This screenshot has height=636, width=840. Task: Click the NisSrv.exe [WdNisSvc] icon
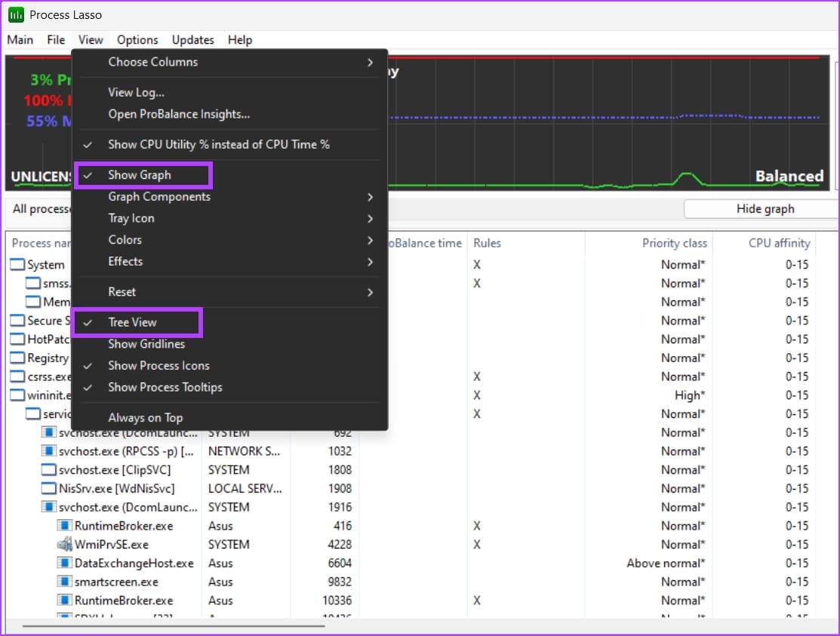point(49,488)
